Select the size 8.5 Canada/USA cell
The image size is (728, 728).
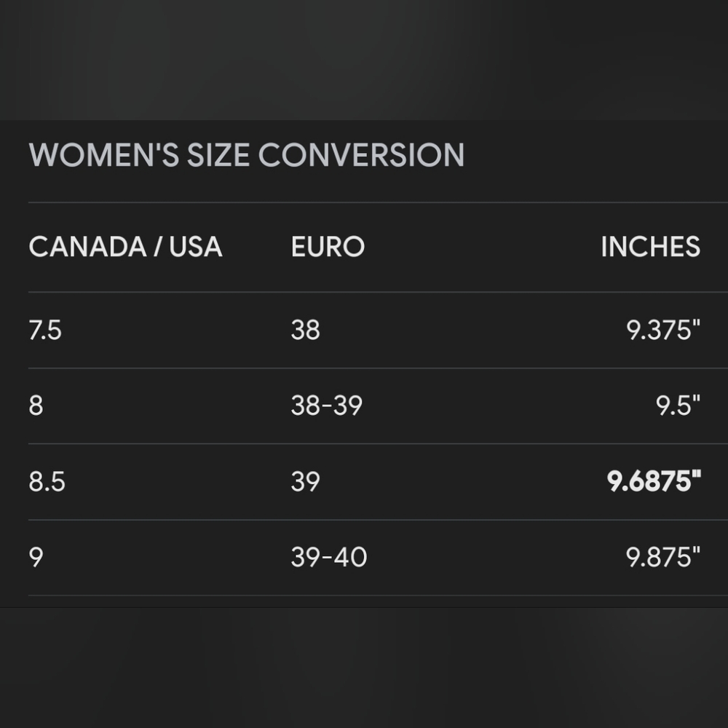(47, 481)
